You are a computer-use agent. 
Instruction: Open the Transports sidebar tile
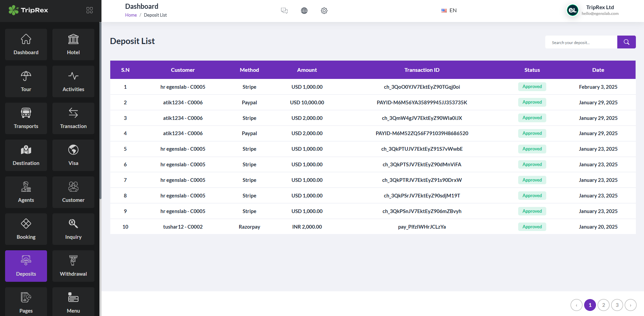tap(26, 118)
